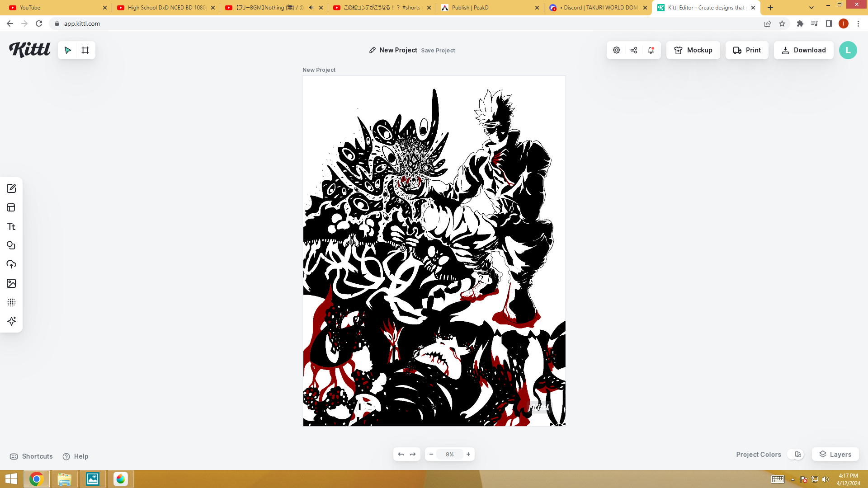This screenshot has width=868, height=488.
Task: Open the user profile avatar L
Action: coord(848,50)
